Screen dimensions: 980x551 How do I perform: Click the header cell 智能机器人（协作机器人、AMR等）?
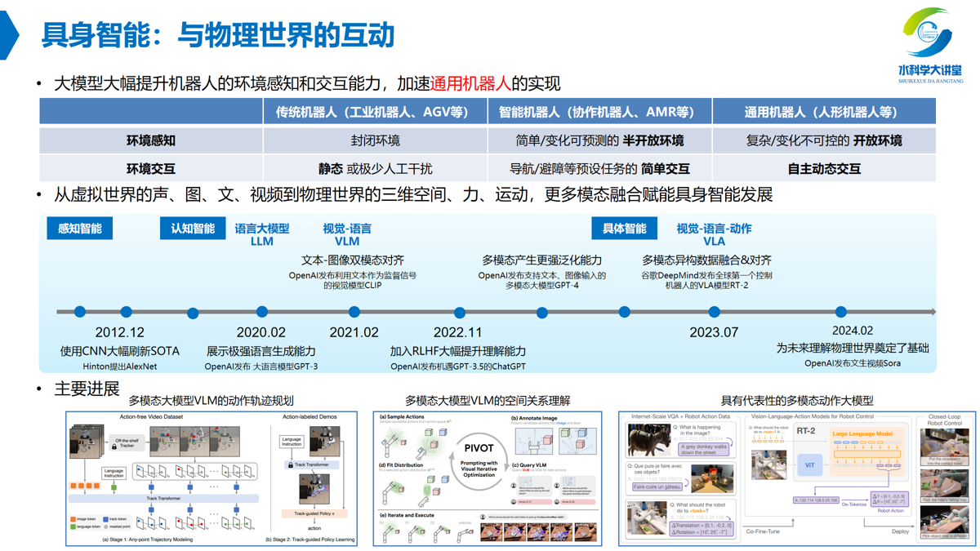[599, 112]
